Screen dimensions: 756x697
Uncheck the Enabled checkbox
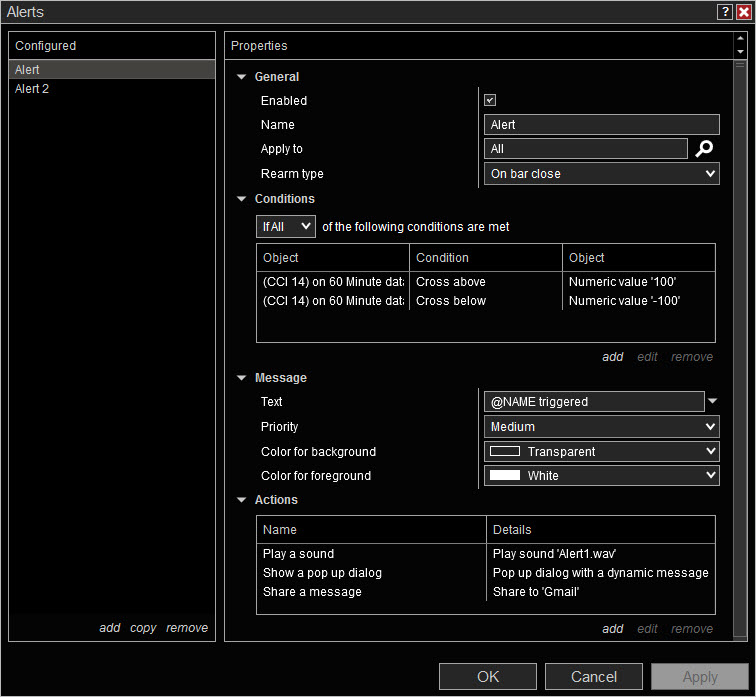[x=490, y=100]
